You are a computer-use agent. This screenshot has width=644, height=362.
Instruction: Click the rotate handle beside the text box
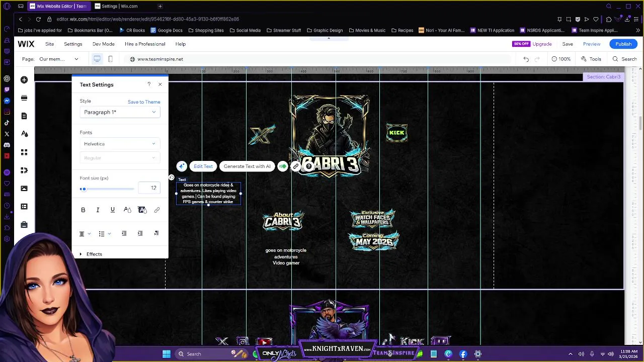[x=172, y=177]
